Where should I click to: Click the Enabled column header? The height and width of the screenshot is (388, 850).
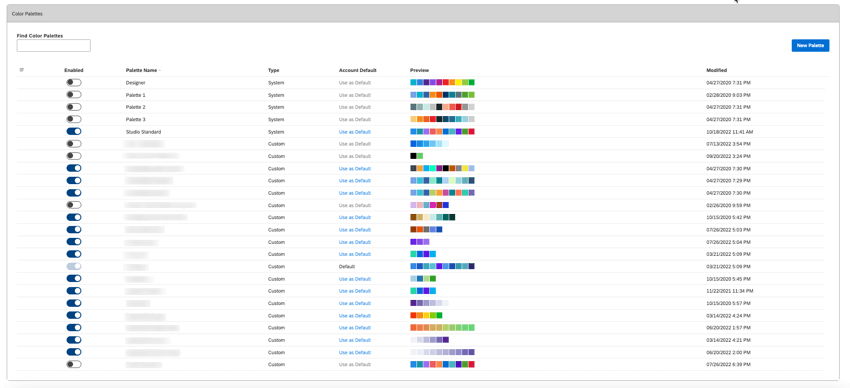pyautogui.click(x=74, y=70)
